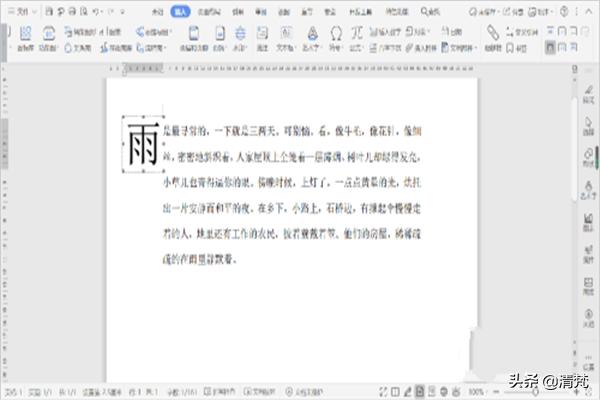Switch to web layout view in status bar
600x400 pixels.
pos(444,392)
